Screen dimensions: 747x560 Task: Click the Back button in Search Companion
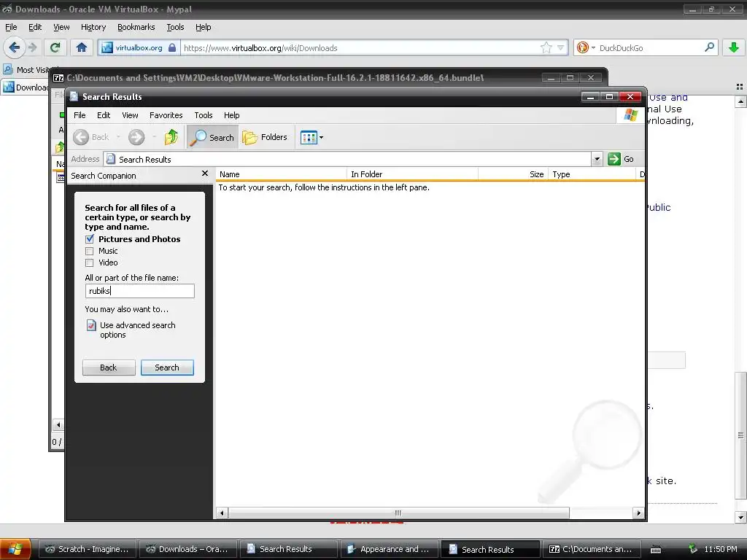tap(109, 367)
